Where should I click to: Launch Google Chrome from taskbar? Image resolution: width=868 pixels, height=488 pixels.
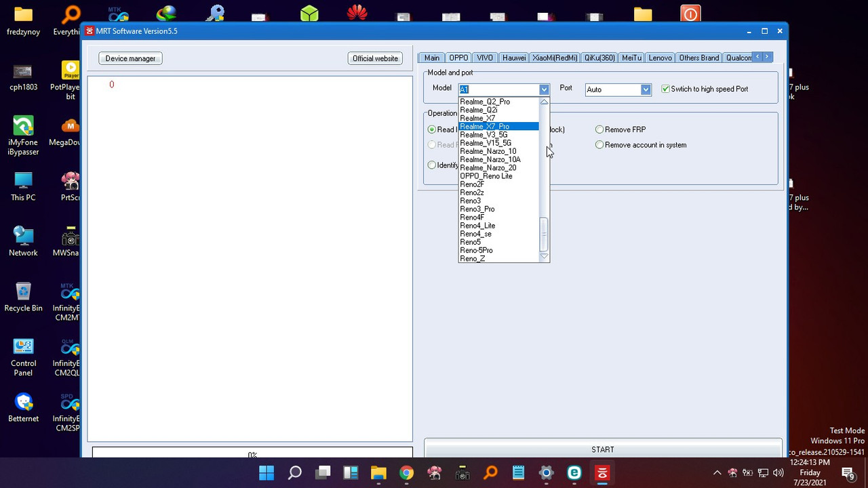(x=406, y=473)
